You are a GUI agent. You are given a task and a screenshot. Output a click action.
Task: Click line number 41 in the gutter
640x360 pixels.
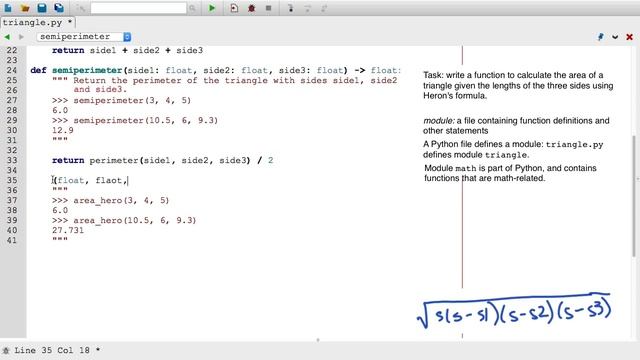[12, 240]
